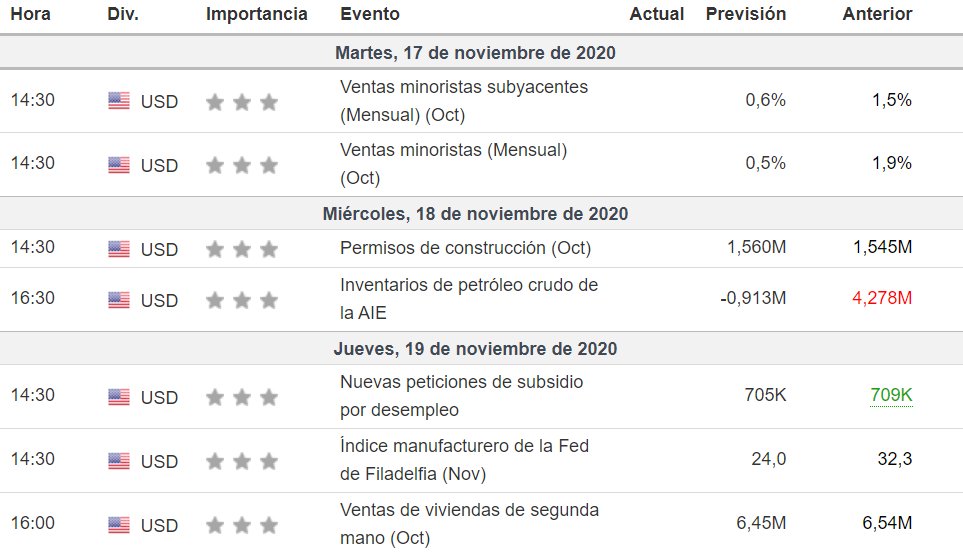Click the US flag in Nuevas peticiones row
Viewport: 963px width, 552px height.
tap(119, 397)
